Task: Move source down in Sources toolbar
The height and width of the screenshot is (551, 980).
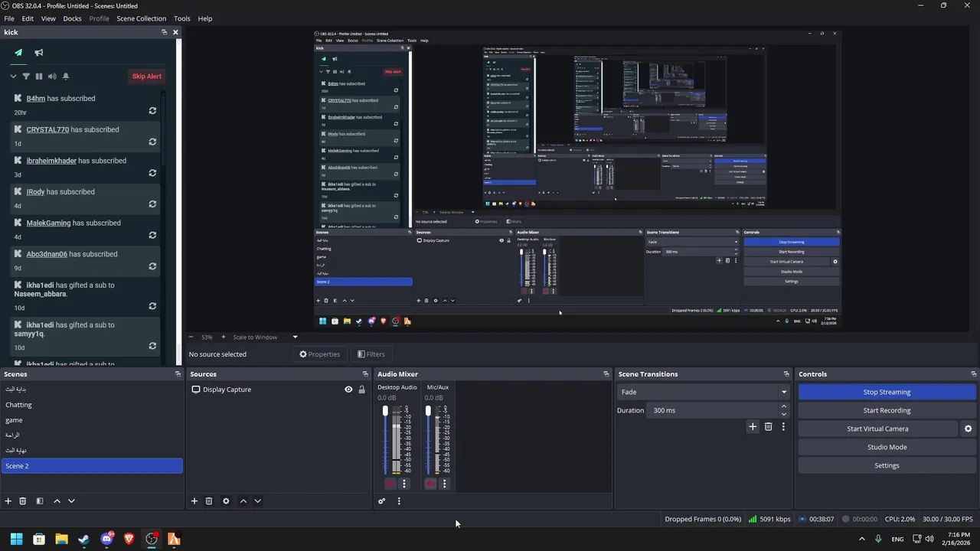Action: pos(257,501)
